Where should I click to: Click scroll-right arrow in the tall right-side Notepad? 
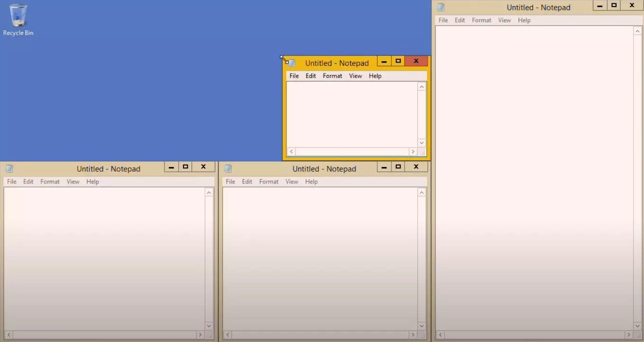pyautogui.click(x=629, y=335)
